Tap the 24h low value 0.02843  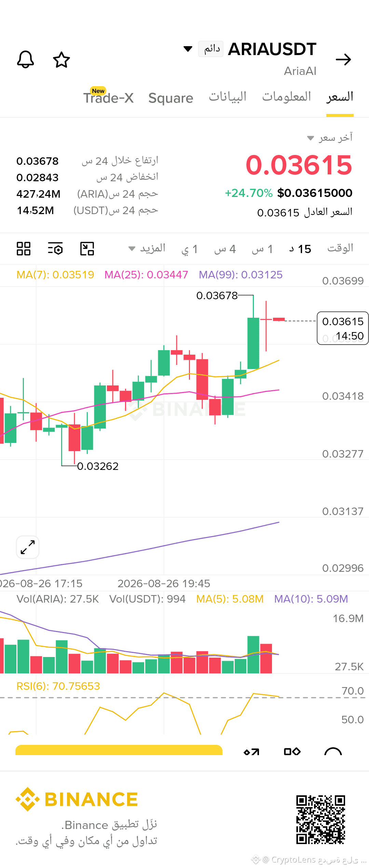click(x=38, y=177)
